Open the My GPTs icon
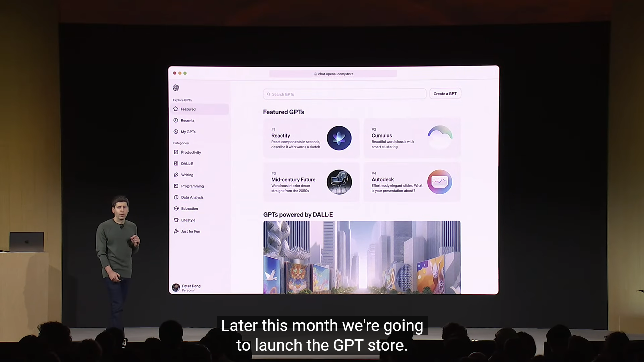The width and height of the screenshot is (644, 362). click(176, 132)
